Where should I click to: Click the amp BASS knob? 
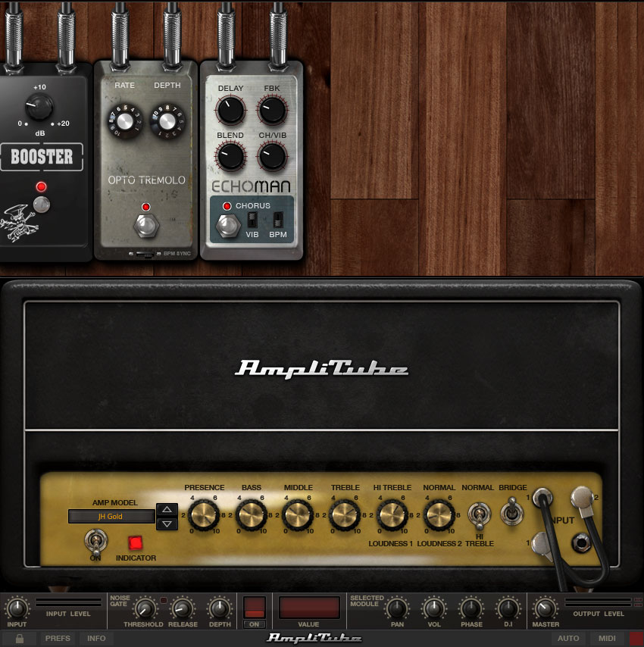pyautogui.click(x=251, y=514)
